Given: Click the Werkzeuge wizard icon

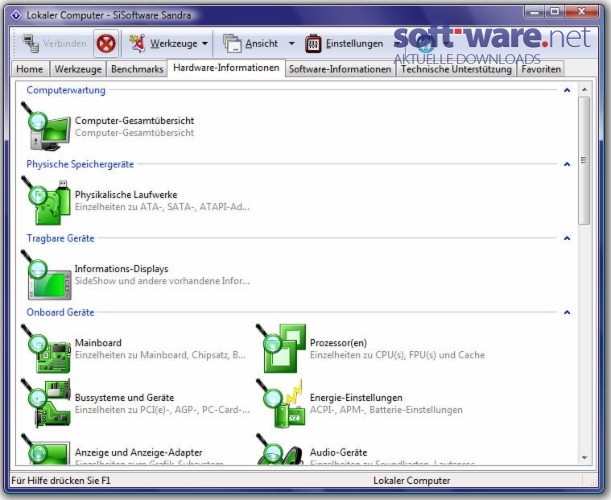Looking at the screenshot, I should pos(137,43).
